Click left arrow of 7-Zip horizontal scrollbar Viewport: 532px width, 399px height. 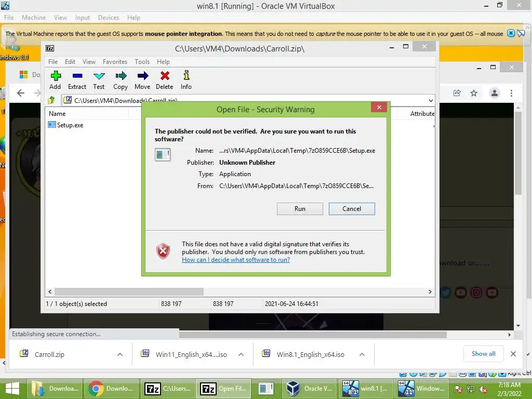pos(50,292)
